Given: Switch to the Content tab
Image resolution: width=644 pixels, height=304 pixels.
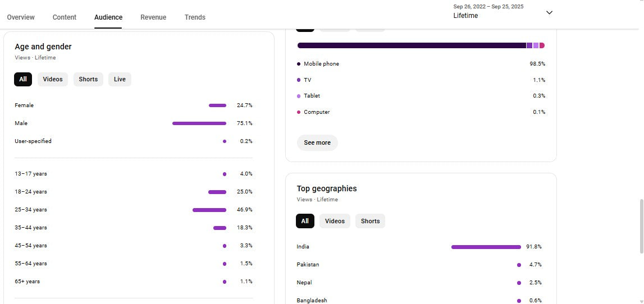Looking at the screenshot, I should tap(65, 17).
